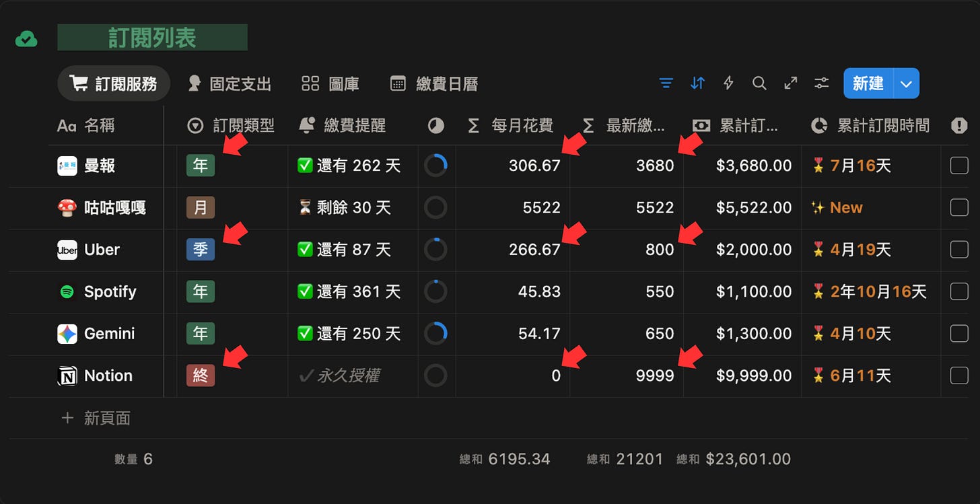Tick the checkbox in the Spotify row
The width and height of the screenshot is (980, 504).
tap(959, 291)
